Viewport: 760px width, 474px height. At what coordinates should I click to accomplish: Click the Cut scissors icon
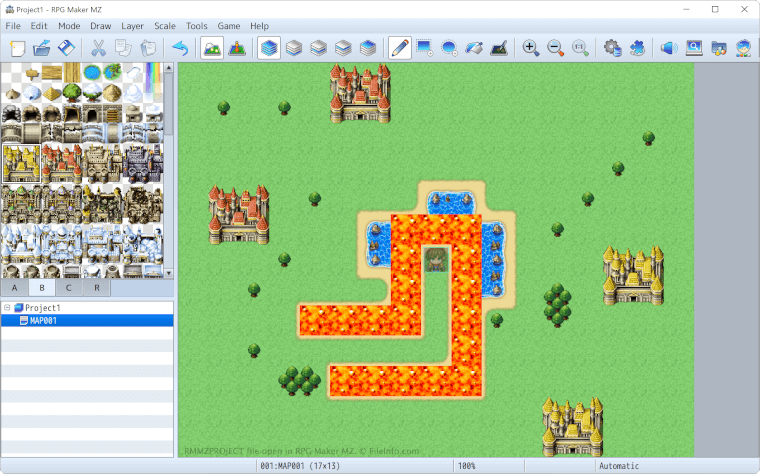click(x=98, y=47)
